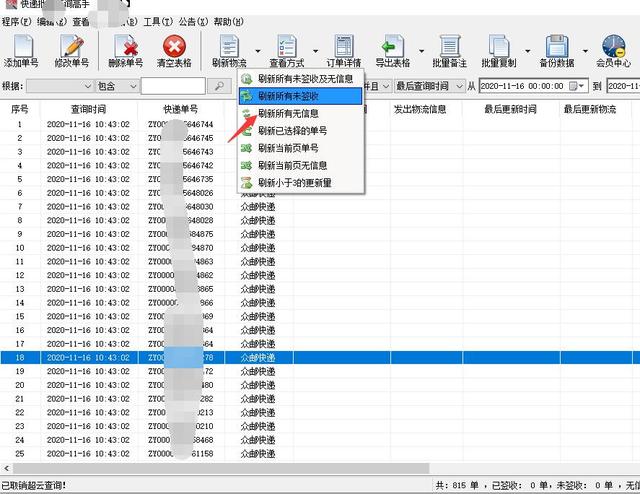Sort by the 最后更新时间 column header
640x494 pixels.
tap(511, 109)
